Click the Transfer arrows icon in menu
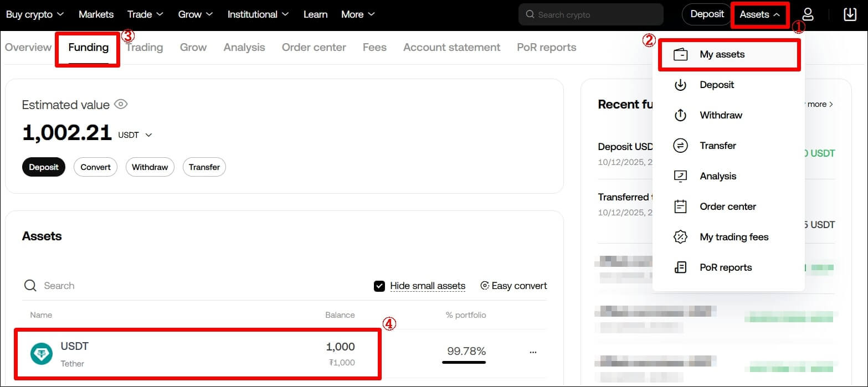The image size is (868, 387). coord(680,146)
